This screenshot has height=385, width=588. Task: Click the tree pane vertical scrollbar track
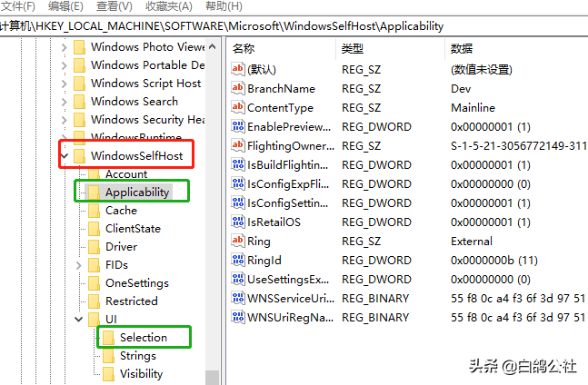213,210
